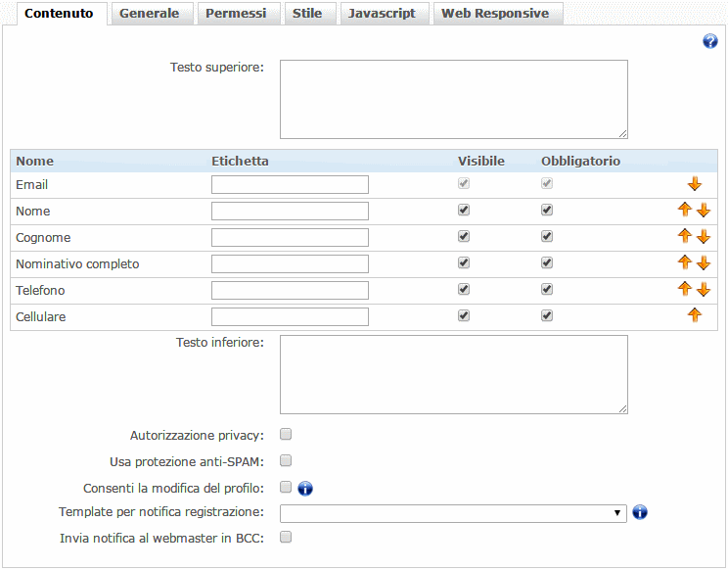Screen dimensions: 728x569
Task: Click the Nome column header
Action: (35, 161)
